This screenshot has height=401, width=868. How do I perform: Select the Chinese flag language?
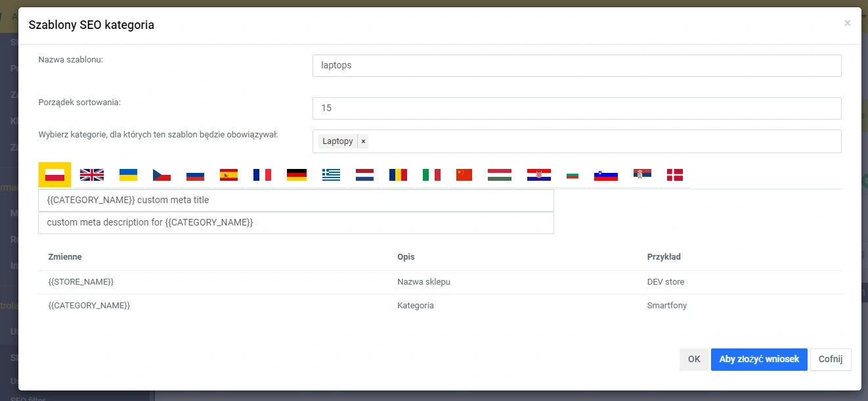point(464,175)
